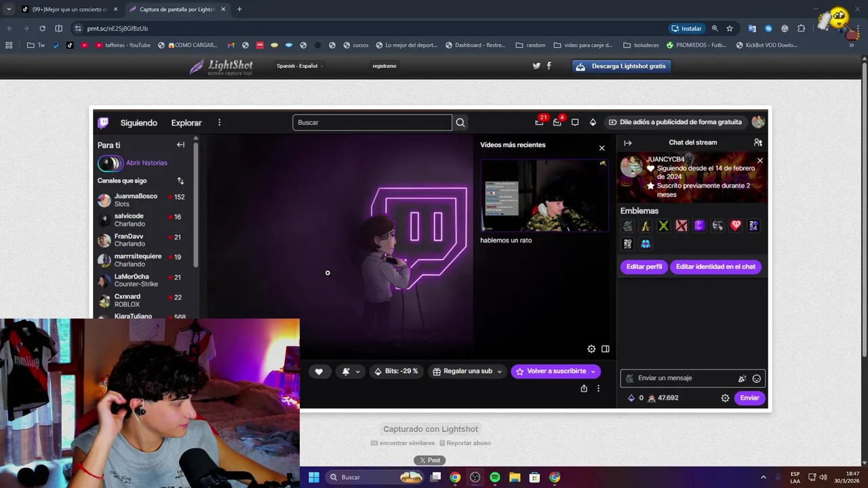The width and height of the screenshot is (868, 488).
Task: Open Twitch notifications inbox with 21 badge
Action: point(540,122)
